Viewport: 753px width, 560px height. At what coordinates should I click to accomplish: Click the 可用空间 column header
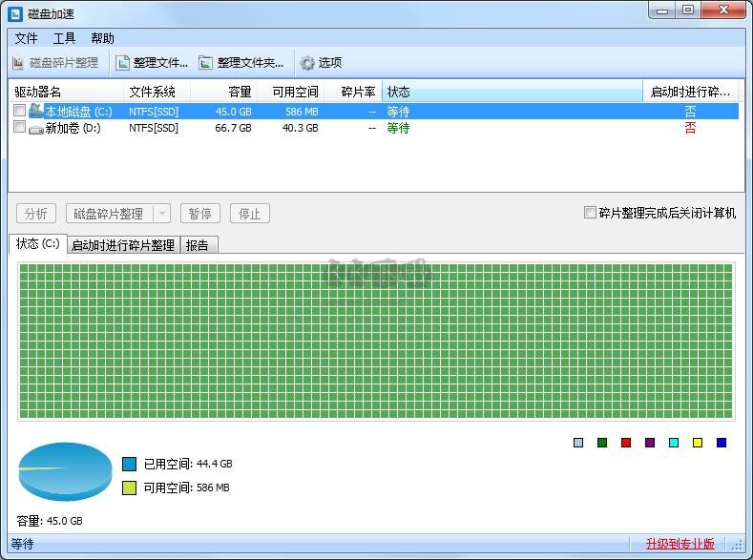(291, 92)
